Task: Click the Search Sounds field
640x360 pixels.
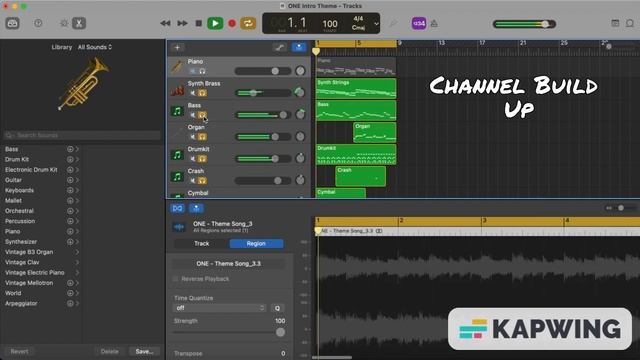Action: pyautogui.click(x=82, y=135)
